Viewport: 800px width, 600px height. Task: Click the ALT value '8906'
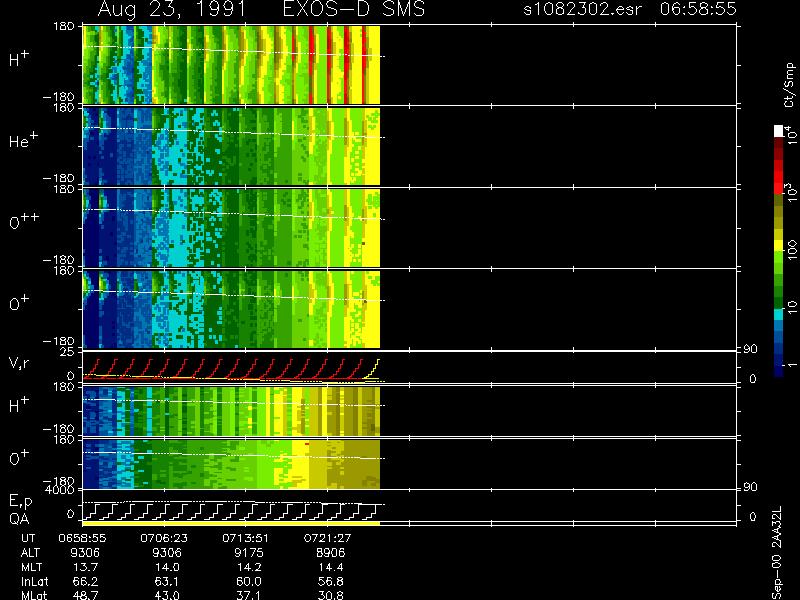point(330,553)
